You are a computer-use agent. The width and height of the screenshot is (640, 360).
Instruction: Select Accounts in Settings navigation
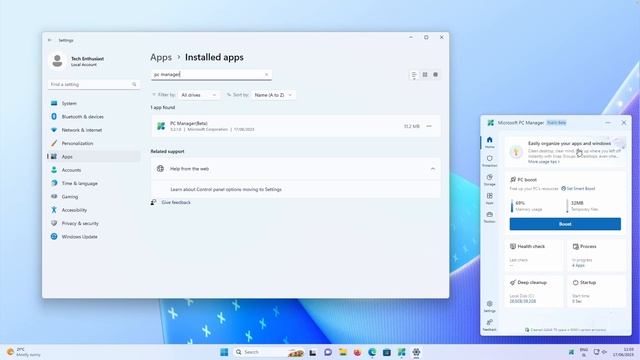[x=94, y=170]
